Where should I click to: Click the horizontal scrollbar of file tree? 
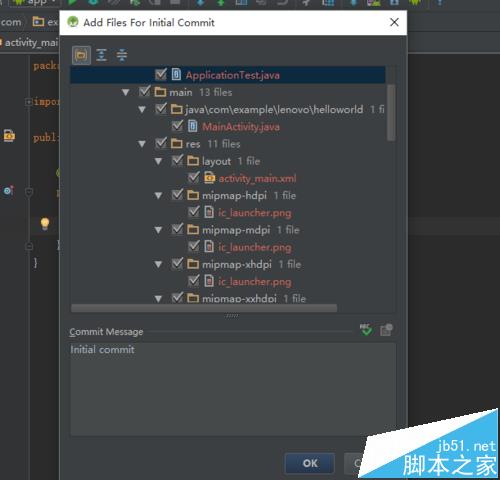point(204,308)
